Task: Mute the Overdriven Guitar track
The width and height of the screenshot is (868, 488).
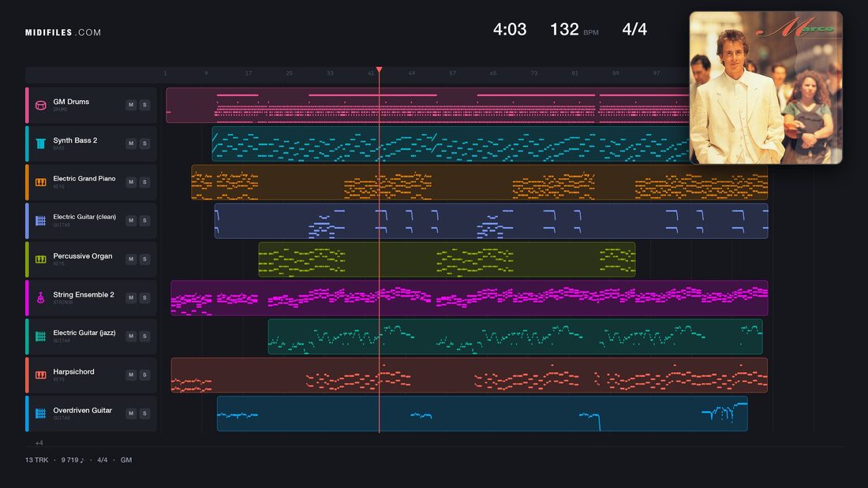Action: pos(131,413)
